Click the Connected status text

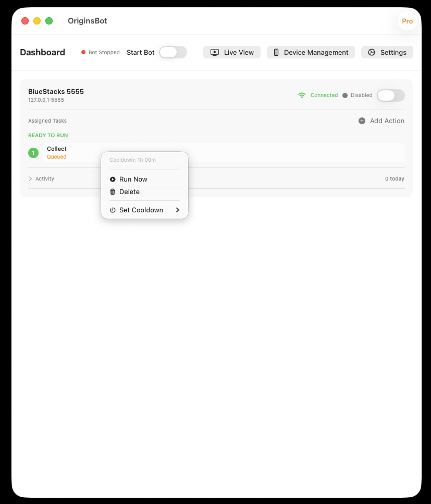[x=324, y=95]
